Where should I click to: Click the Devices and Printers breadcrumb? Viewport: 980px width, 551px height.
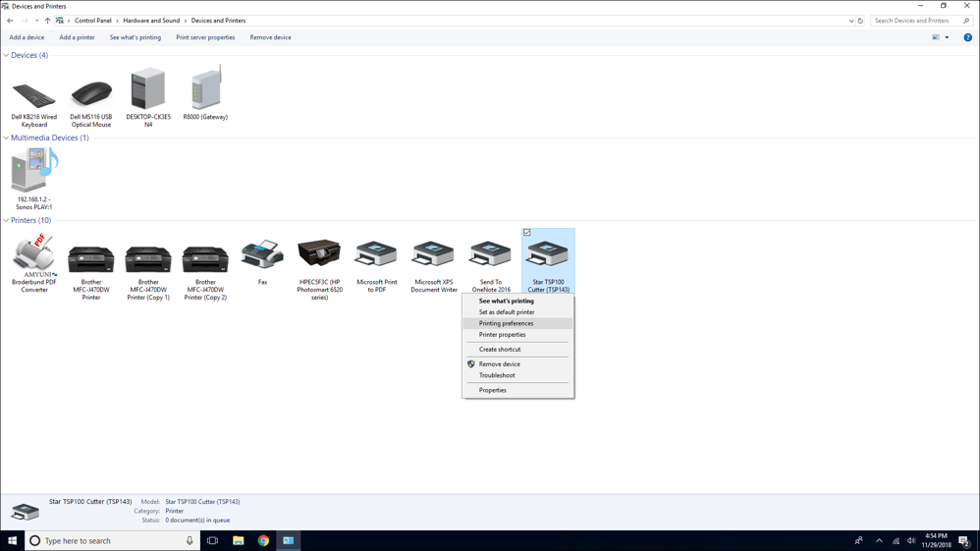click(x=218, y=21)
